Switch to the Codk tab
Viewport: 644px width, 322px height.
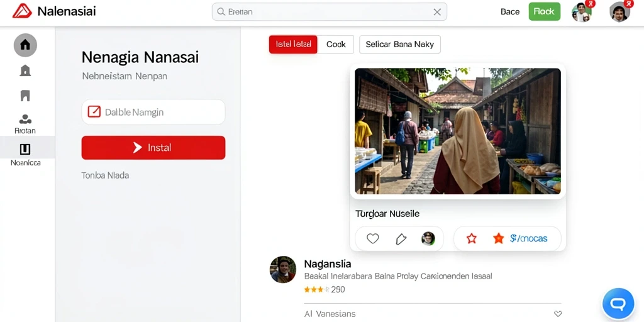(x=336, y=45)
